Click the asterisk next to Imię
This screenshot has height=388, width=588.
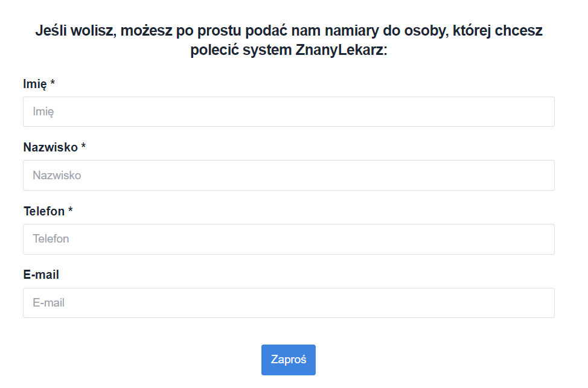coord(53,84)
